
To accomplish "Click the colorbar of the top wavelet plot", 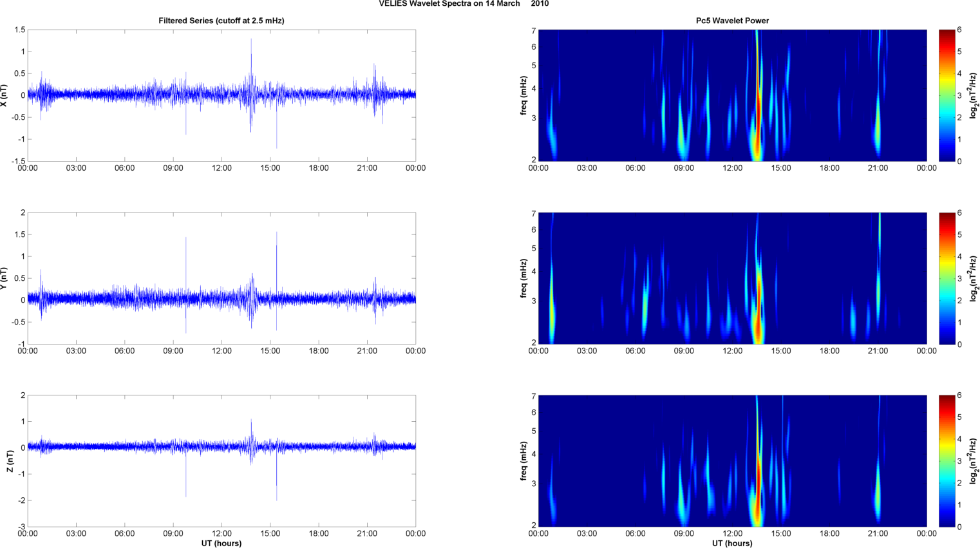I will tap(947, 95).
